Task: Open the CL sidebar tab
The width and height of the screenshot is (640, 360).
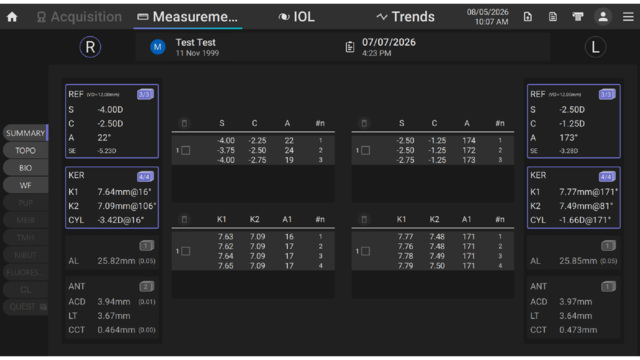Action: coord(25,290)
